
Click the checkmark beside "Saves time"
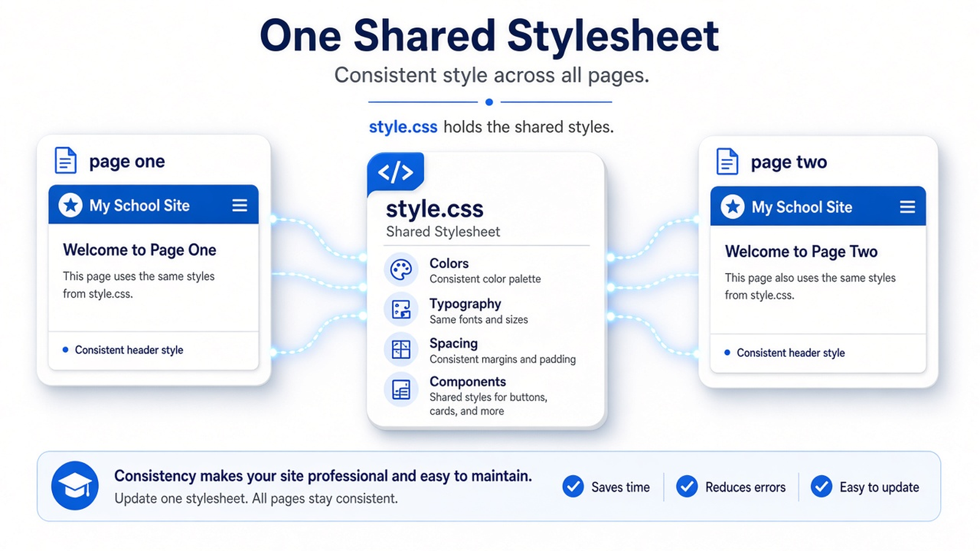pos(573,487)
